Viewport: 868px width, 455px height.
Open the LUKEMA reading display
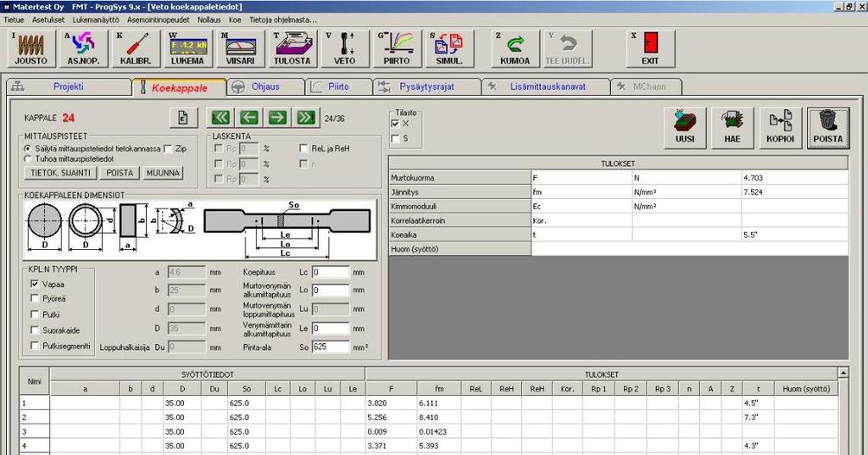click(187, 48)
